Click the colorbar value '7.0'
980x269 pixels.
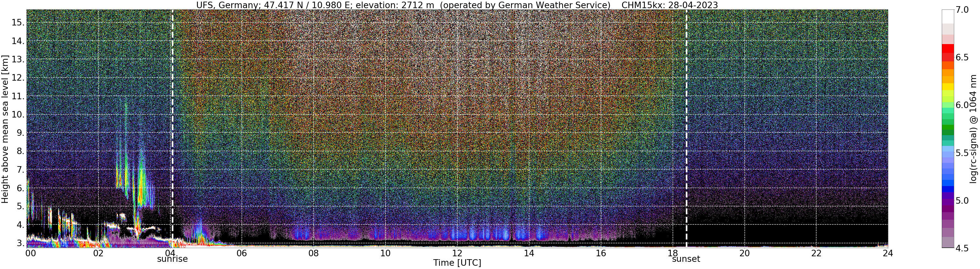[x=962, y=10]
